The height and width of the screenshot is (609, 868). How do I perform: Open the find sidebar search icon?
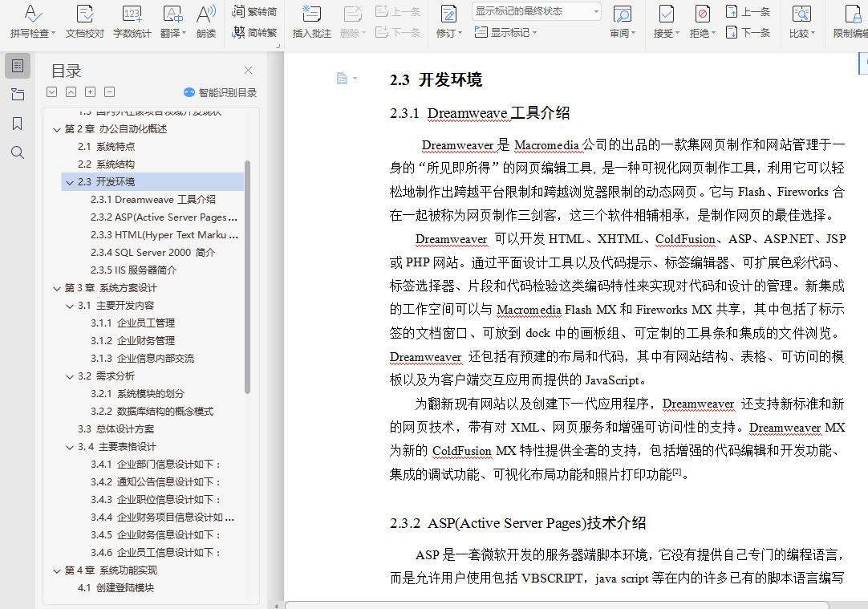[17, 152]
